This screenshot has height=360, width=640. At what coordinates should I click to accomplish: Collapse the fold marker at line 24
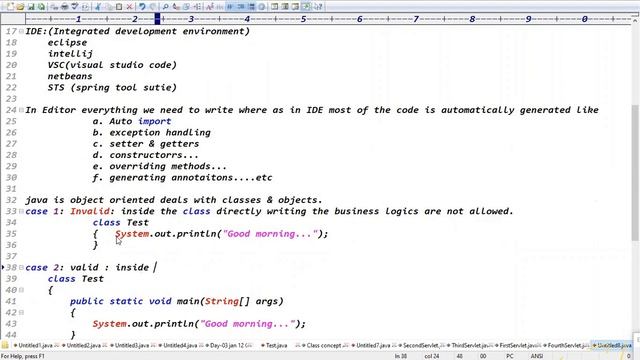point(21,110)
